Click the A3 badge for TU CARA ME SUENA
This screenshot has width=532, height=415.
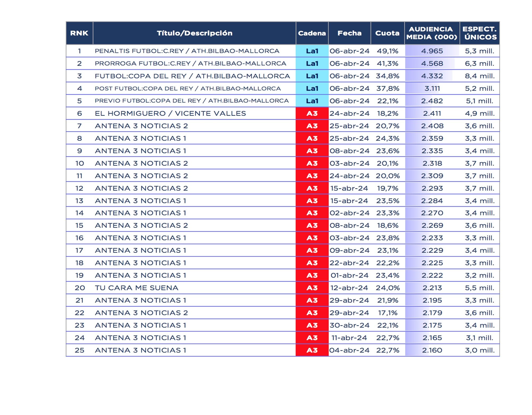pyautogui.click(x=312, y=288)
